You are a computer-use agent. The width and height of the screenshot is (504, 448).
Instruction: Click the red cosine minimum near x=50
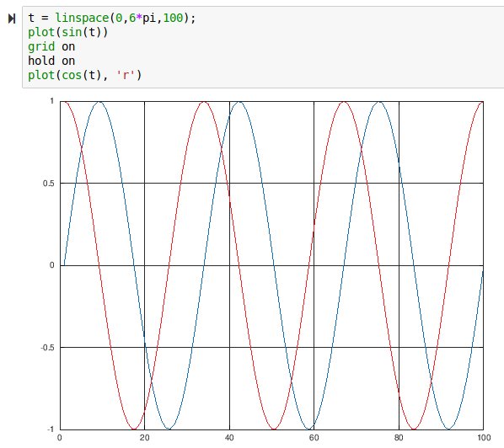[274, 429]
